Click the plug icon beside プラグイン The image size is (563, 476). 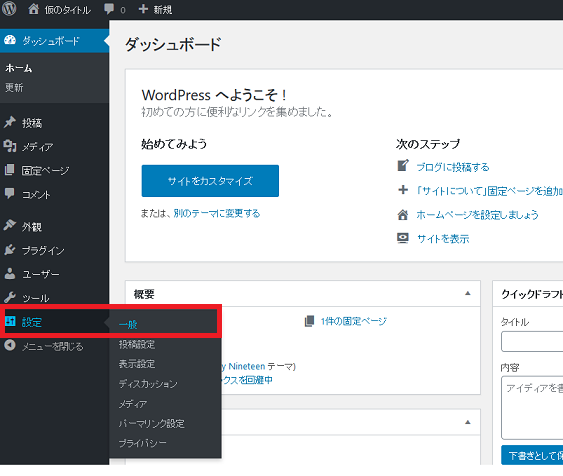[10, 249]
